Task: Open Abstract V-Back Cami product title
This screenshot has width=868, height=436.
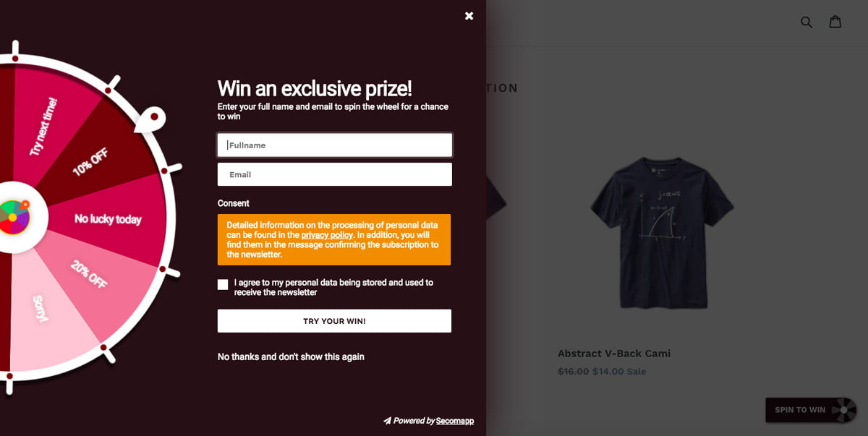Action: (x=614, y=354)
